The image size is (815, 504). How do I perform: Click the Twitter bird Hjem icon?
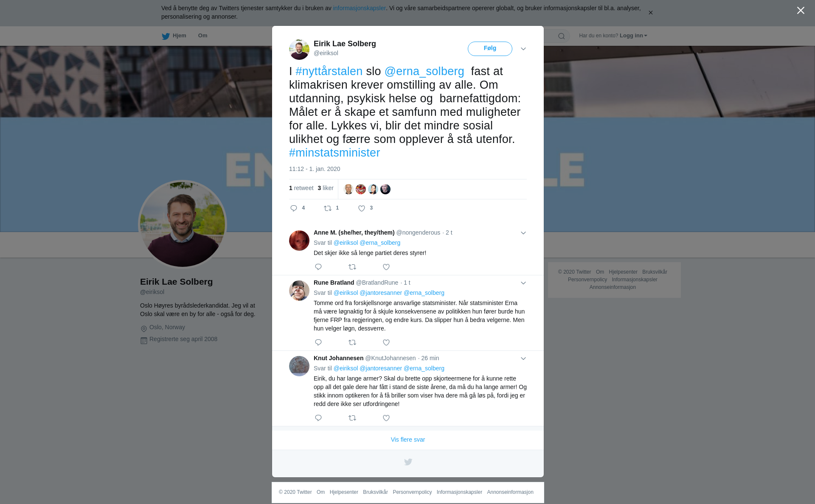tap(166, 36)
